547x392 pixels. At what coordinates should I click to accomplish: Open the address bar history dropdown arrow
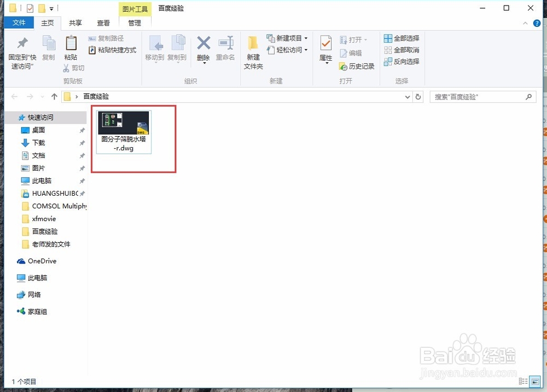tap(406, 96)
